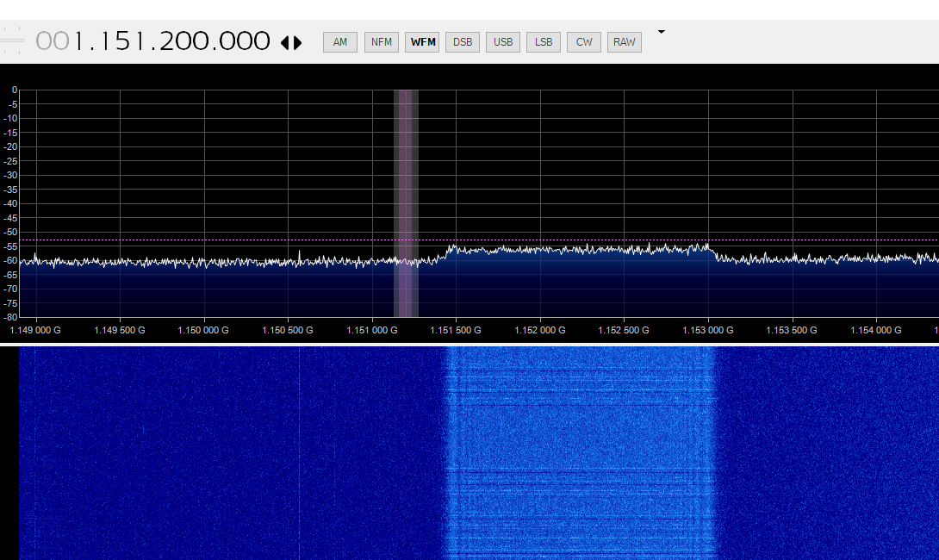The image size is (939, 560).
Task: Click the right frequency step arrow
Action: 297,42
